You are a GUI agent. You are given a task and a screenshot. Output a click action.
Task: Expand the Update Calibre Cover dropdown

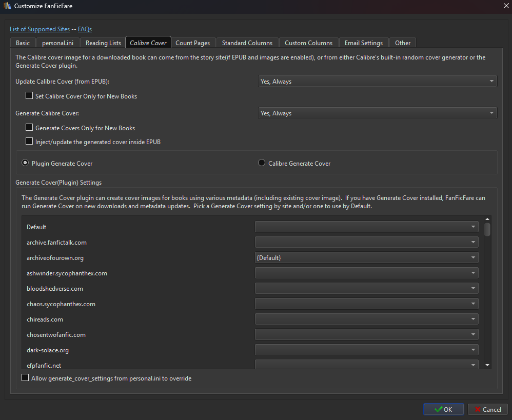[x=377, y=81]
